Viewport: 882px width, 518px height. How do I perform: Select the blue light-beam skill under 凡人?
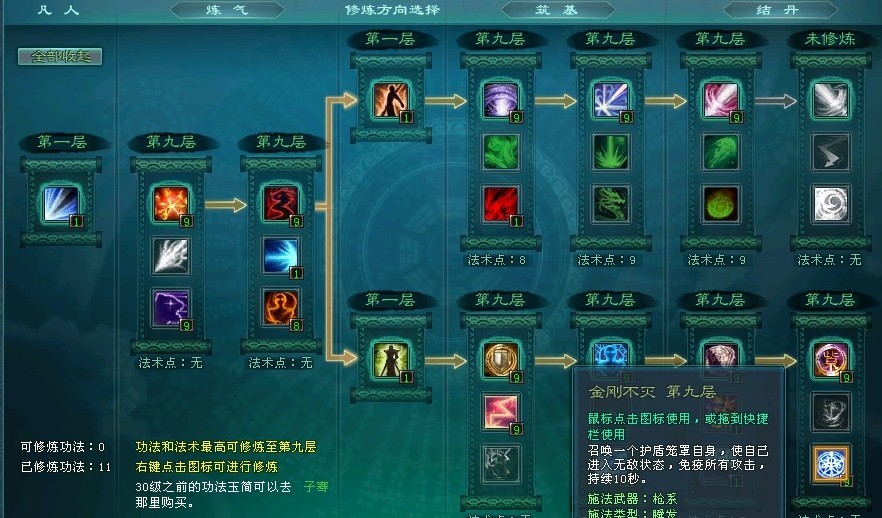[61, 204]
